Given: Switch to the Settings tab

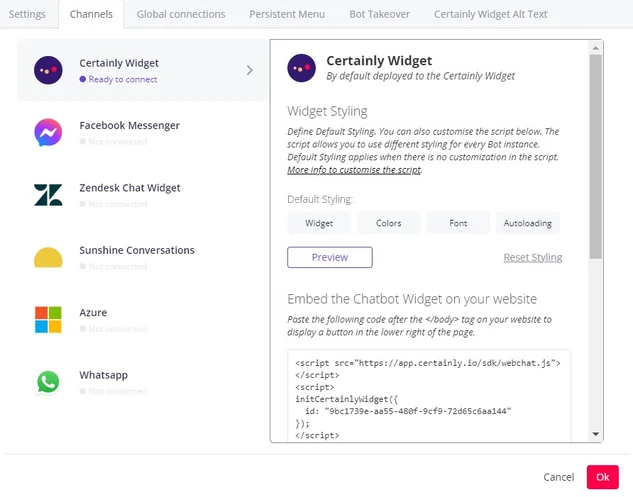Looking at the screenshot, I should pyautogui.click(x=27, y=14).
